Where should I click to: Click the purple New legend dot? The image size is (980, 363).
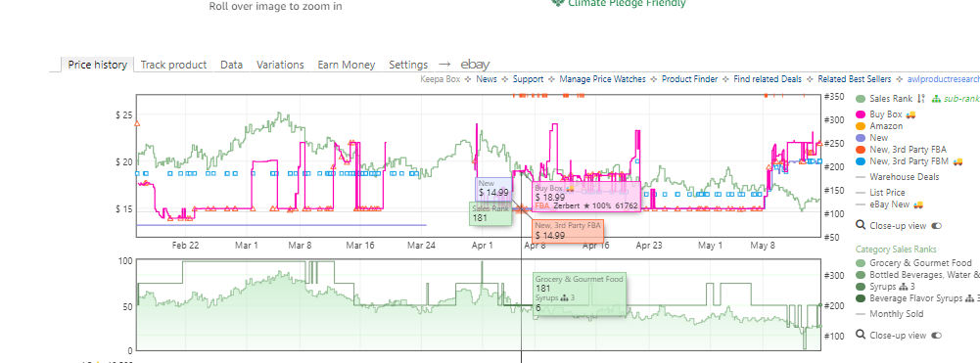[x=862, y=138]
